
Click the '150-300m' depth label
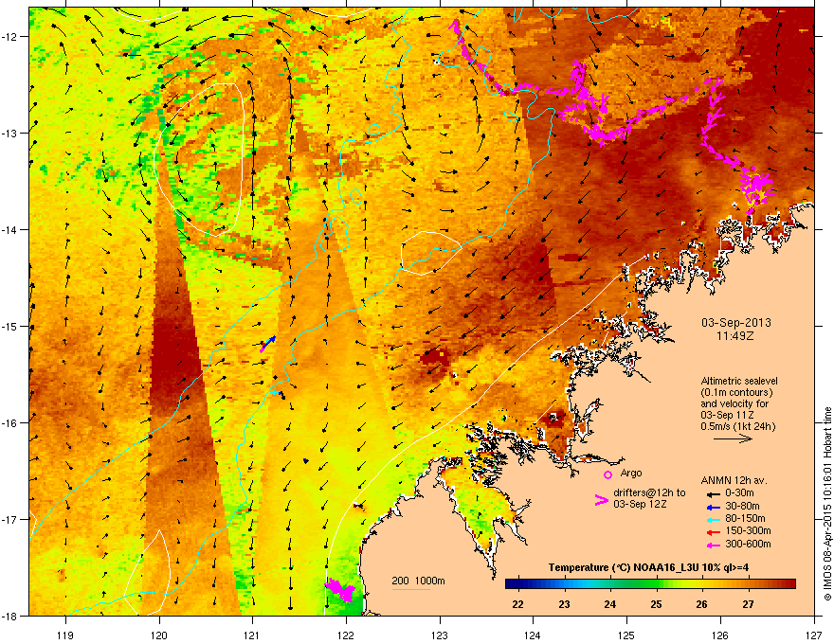[748, 530]
